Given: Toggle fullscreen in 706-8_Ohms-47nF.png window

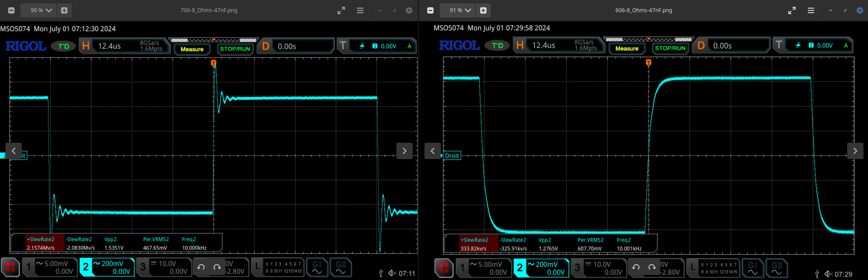Looking at the screenshot, I should [x=341, y=10].
